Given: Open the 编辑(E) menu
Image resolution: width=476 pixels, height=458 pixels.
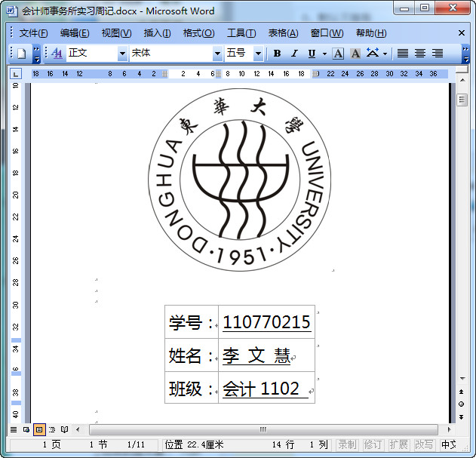Looking at the screenshot, I should tap(75, 33).
